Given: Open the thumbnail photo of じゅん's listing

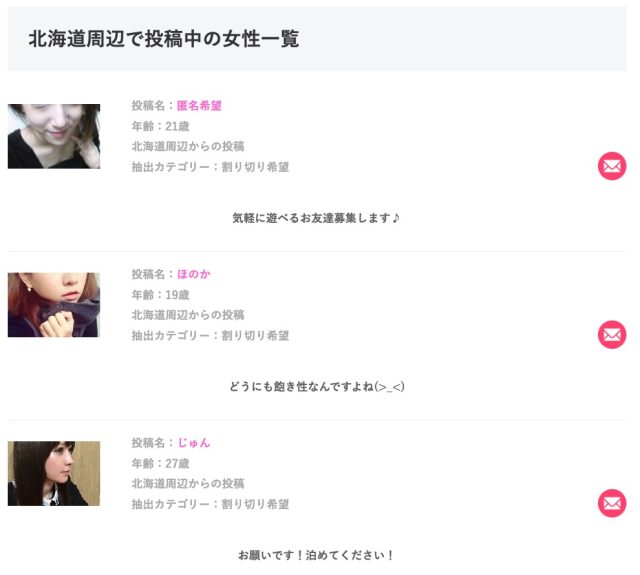Looking at the screenshot, I should coord(54,473).
